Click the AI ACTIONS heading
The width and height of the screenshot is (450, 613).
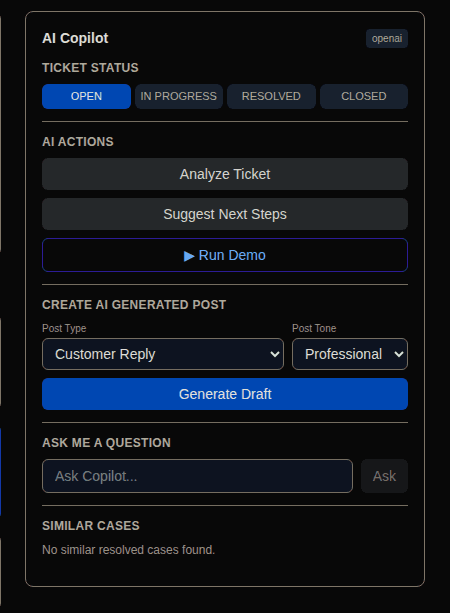[x=78, y=142]
